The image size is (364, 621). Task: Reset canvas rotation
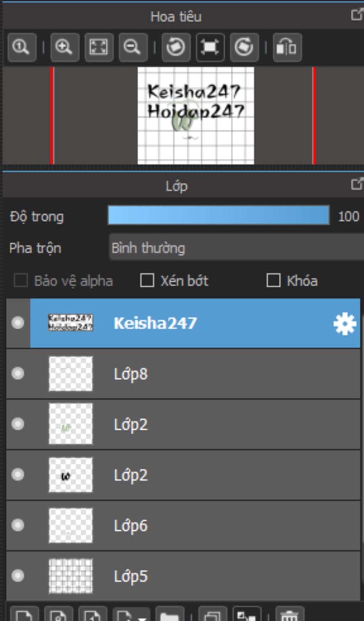(x=210, y=47)
